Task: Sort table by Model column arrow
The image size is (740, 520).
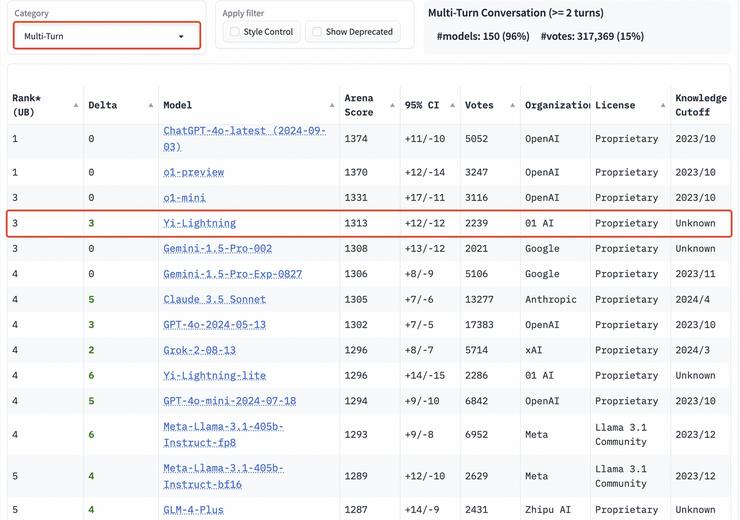Action: click(x=332, y=105)
